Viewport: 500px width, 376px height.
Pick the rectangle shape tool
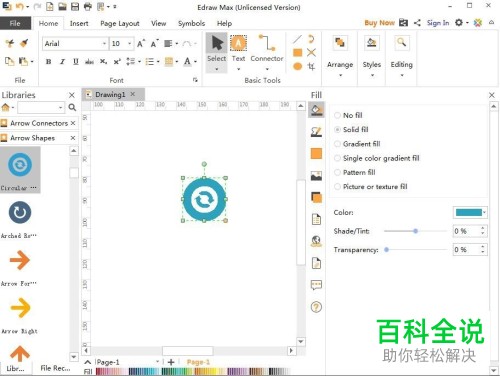(x=297, y=53)
